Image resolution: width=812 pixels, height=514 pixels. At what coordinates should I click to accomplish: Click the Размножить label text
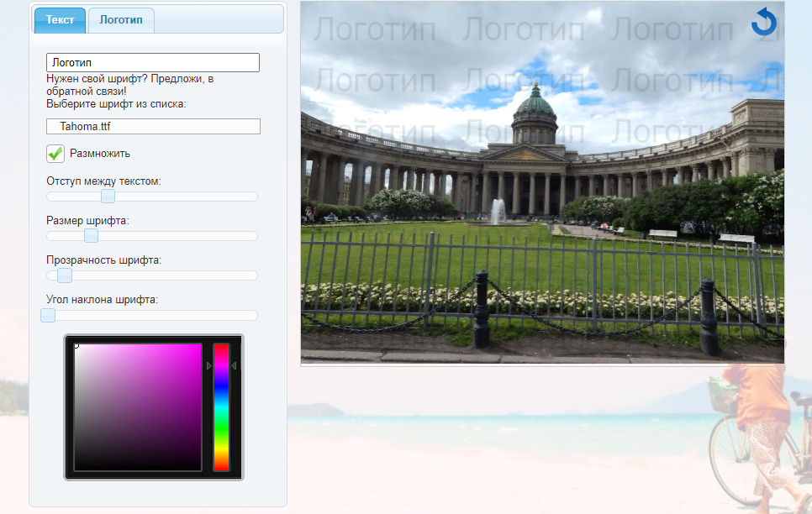click(x=100, y=154)
